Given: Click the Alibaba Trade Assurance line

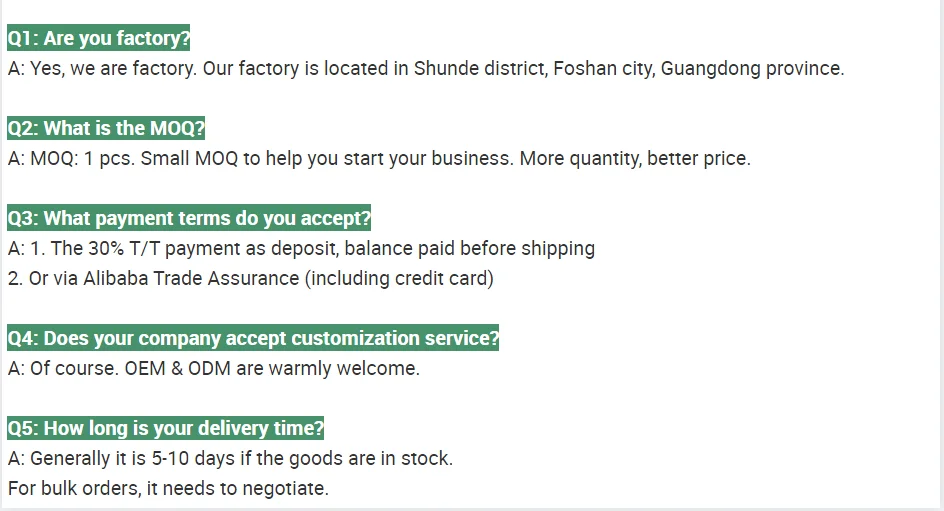Looking at the screenshot, I should click(x=250, y=278).
